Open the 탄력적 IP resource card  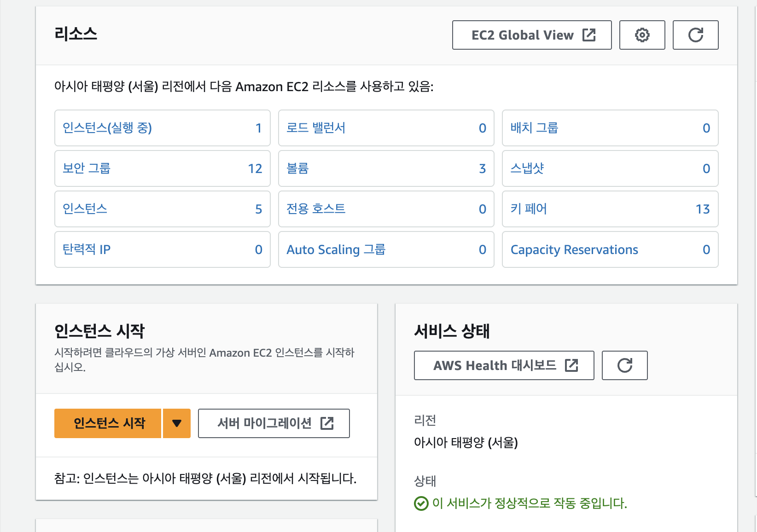click(163, 249)
